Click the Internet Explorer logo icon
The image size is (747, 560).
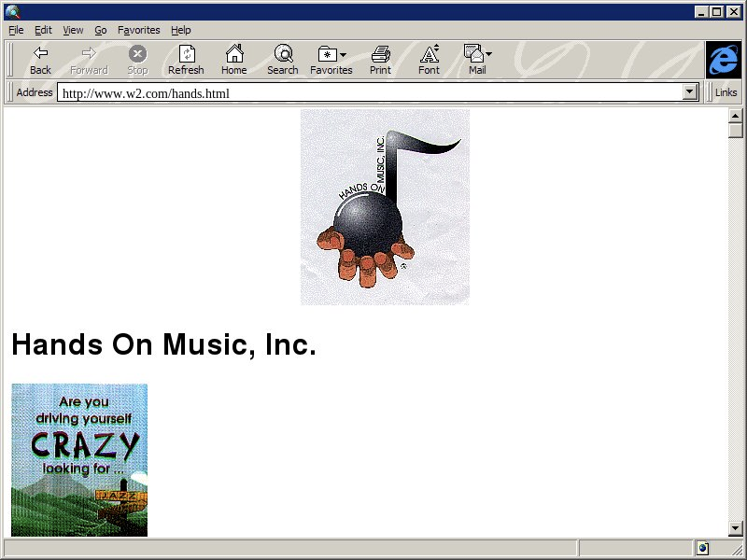(722, 60)
